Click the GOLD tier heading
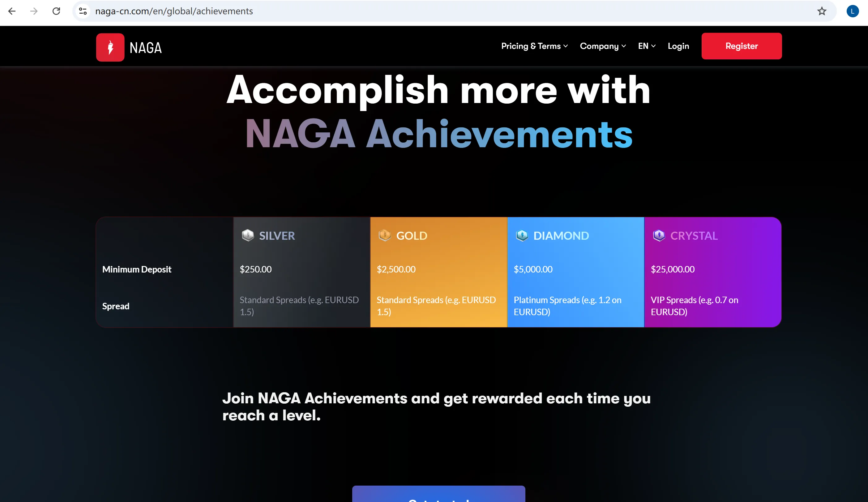The image size is (868, 502). pos(411,236)
